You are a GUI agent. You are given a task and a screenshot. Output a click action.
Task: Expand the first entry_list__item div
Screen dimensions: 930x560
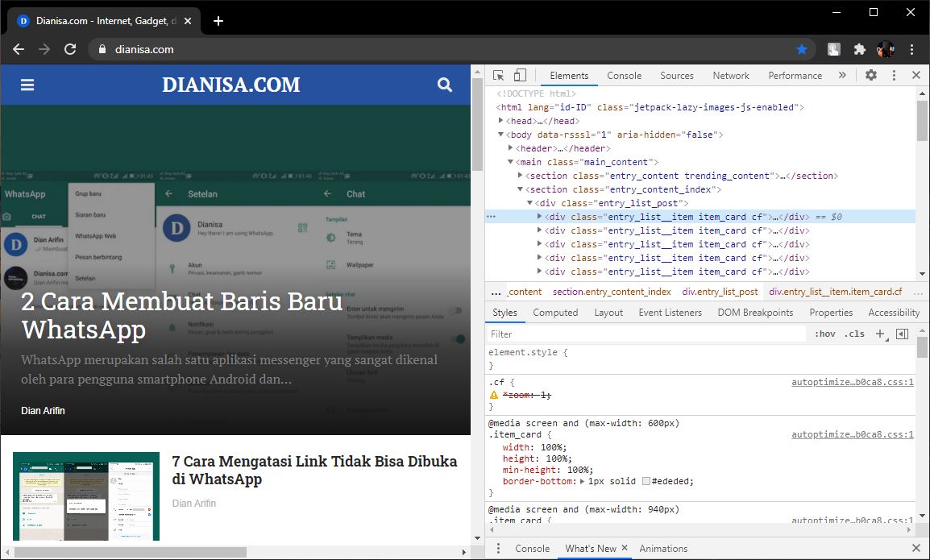tap(538, 216)
